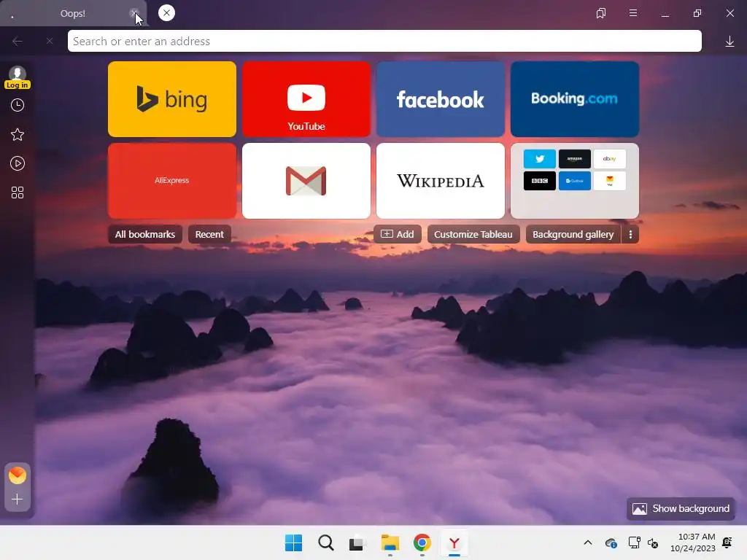
Task: Open the Gmail tile
Action: point(306,181)
